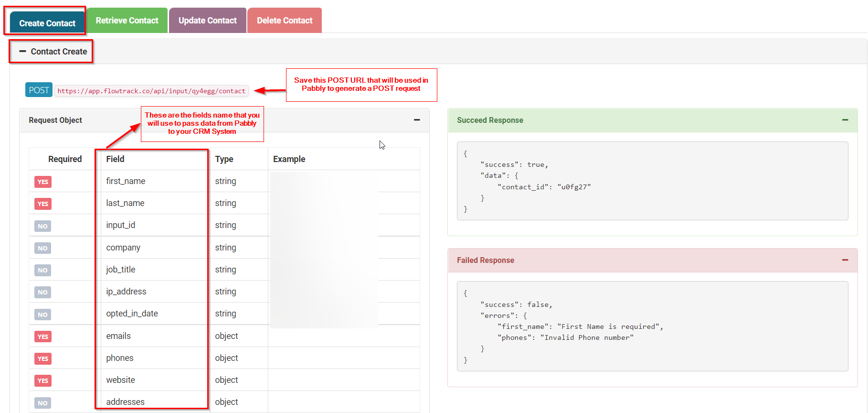Image resolution: width=868 pixels, height=413 pixels.
Task: Click the POST method badge
Action: pos(39,90)
